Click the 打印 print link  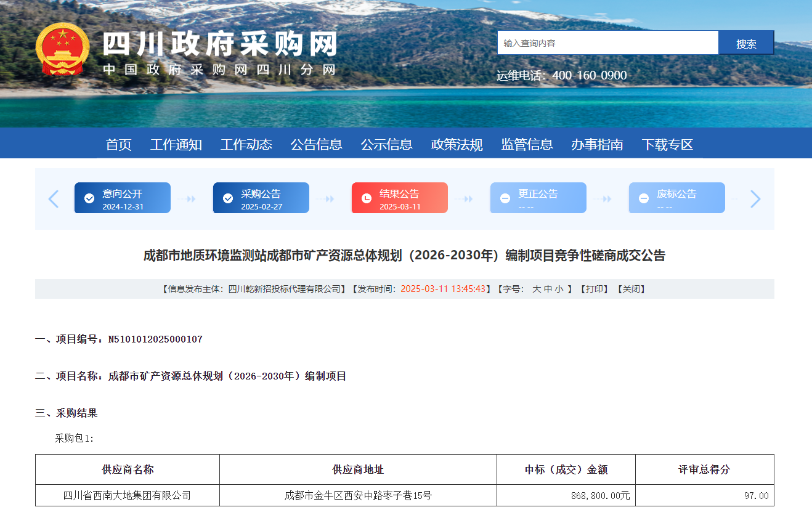(x=594, y=289)
